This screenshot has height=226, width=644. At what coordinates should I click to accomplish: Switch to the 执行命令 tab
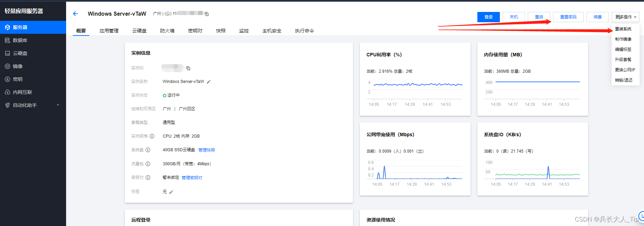point(305,31)
